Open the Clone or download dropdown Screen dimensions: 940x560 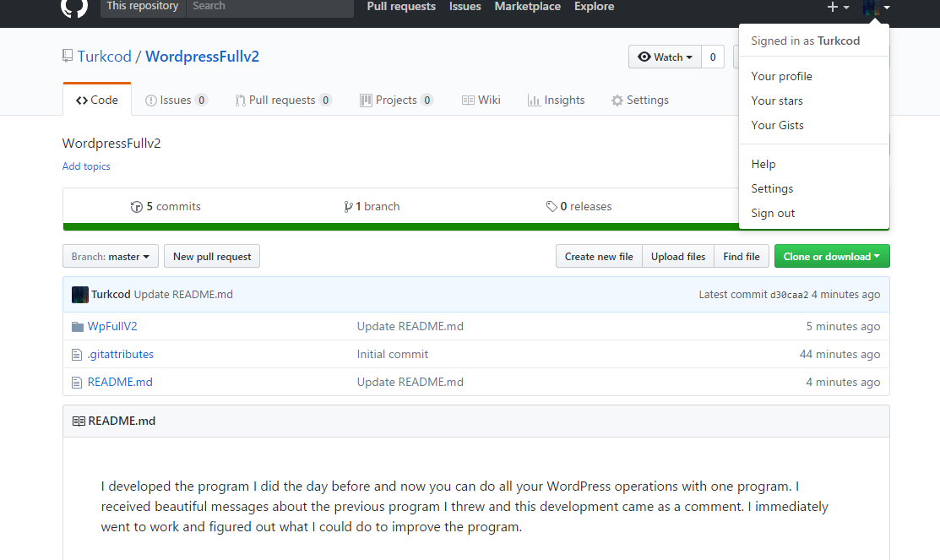831,257
